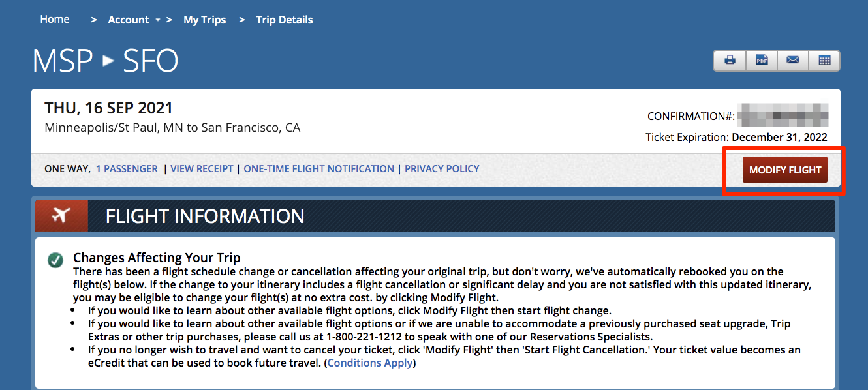Open My Trips from the breadcrumb trail

coord(204,20)
